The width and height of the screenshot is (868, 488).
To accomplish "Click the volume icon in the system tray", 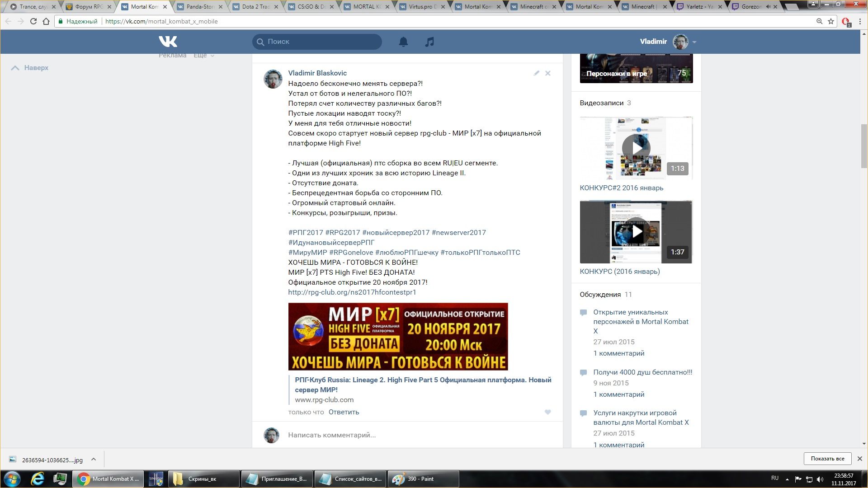I will coord(820,479).
